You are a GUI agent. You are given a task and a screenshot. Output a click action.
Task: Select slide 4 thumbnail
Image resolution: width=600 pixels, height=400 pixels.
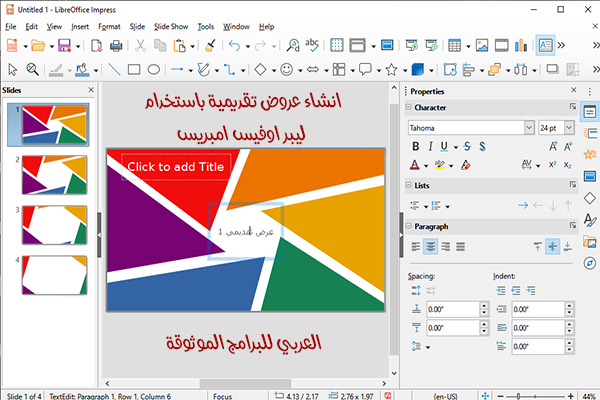tap(54, 275)
